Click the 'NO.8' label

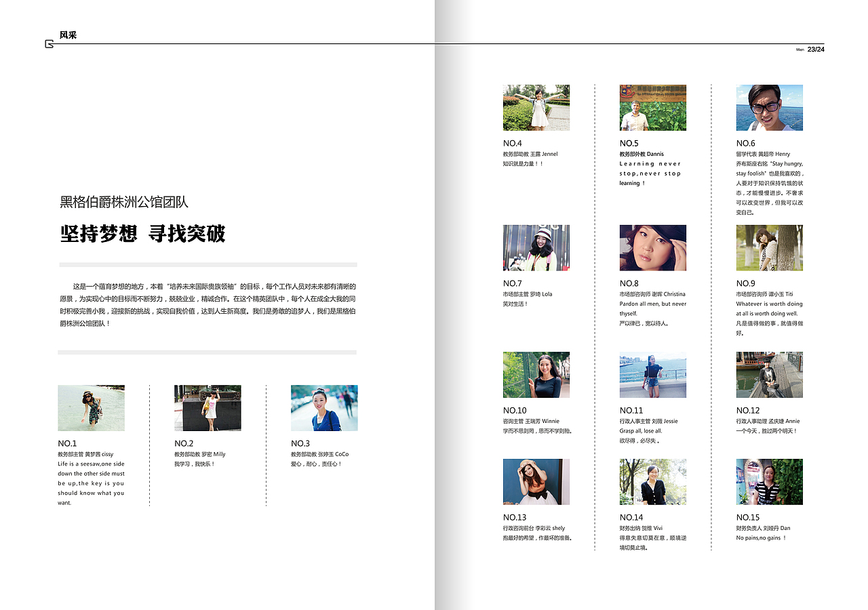[x=629, y=283]
